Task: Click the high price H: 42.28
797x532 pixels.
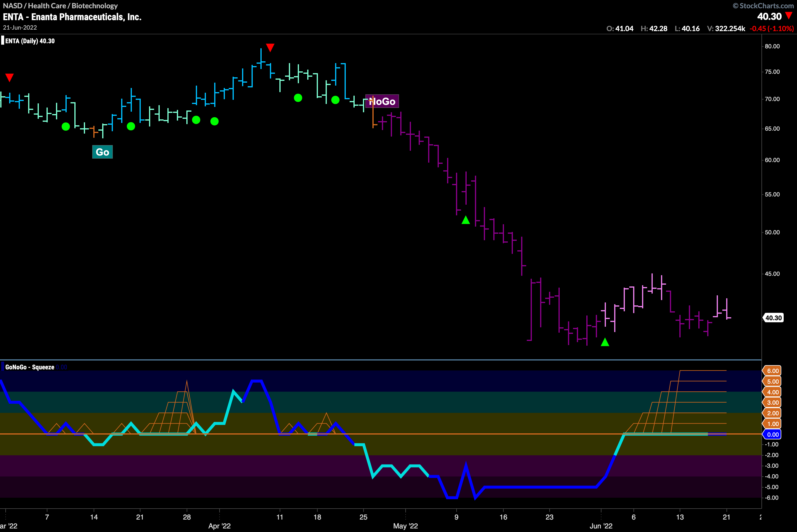Action: [654, 28]
